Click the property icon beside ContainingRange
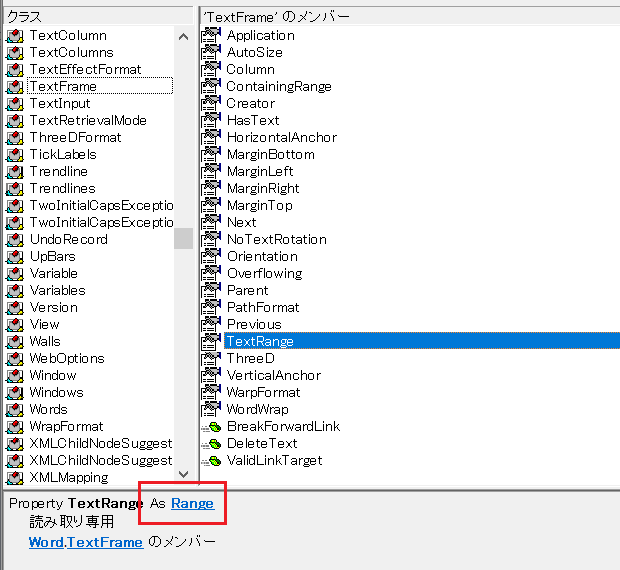The height and width of the screenshot is (570, 620). point(211,87)
